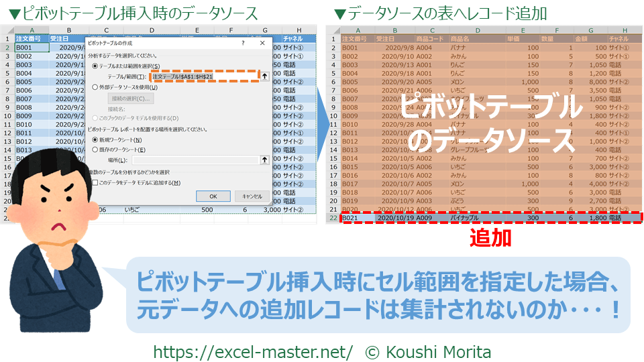Click the 接続の選択 button
The width and height of the screenshot is (644, 362).
click(x=130, y=99)
